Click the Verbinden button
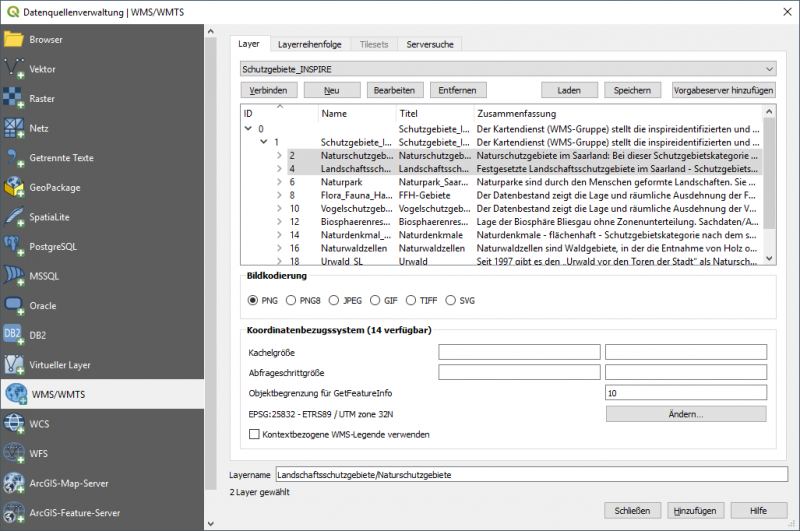The height and width of the screenshot is (531, 800). [x=268, y=90]
